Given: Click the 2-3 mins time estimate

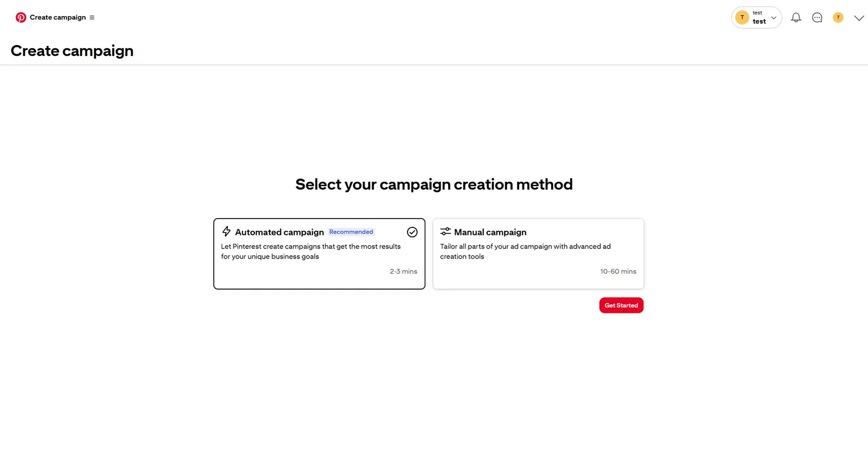Looking at the screenshot, I should 403,271.
